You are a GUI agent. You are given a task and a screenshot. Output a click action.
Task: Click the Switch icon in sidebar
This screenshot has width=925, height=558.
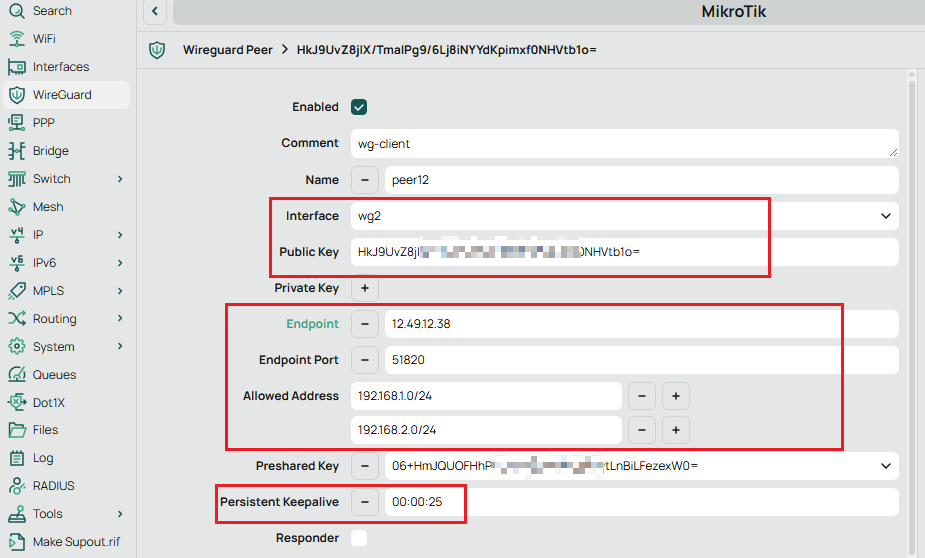point(17,179)
